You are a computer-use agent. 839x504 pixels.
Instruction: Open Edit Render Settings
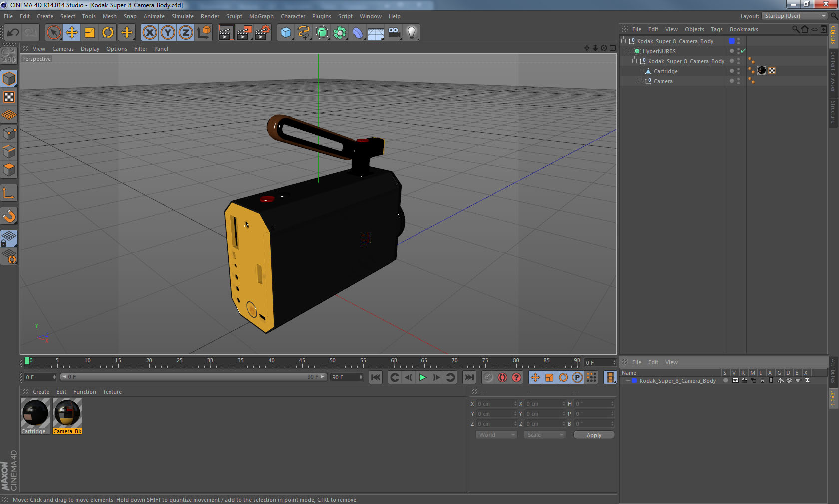point(263,33)
